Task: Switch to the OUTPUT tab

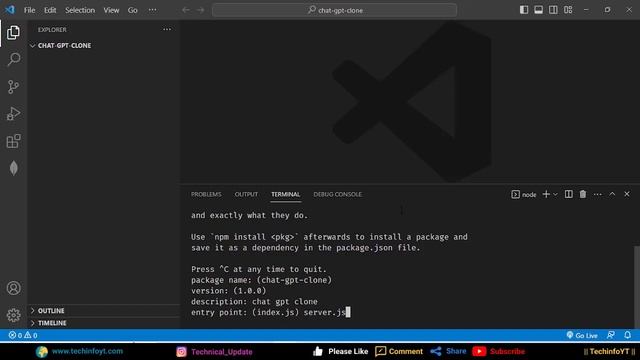Action: tap(246, 194)
